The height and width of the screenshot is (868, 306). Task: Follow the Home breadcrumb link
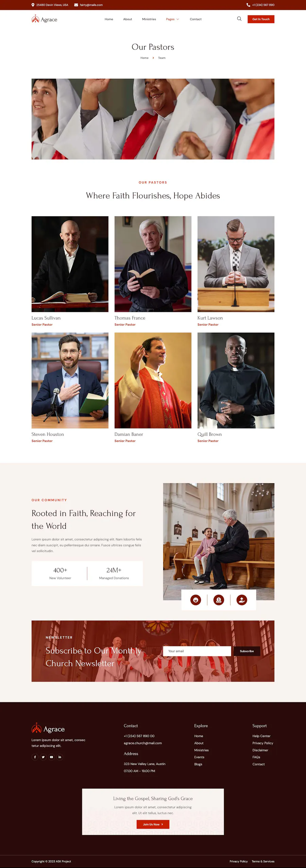click(x=144, y=58)
